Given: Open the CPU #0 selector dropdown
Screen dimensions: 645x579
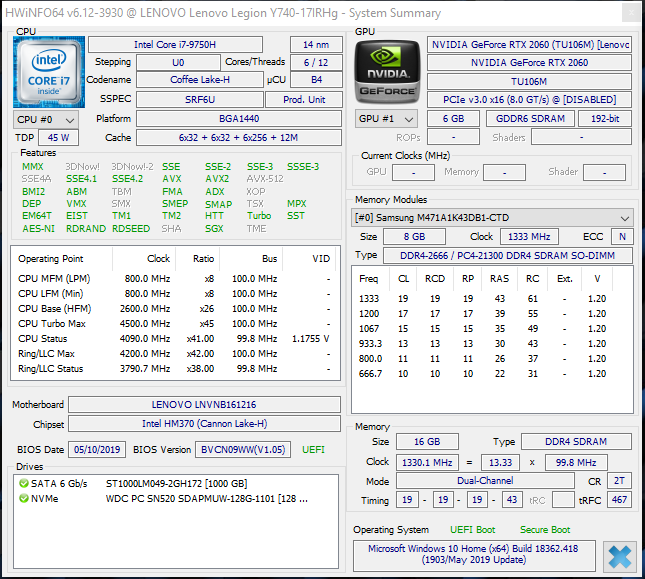Looking at the screenshot, I should pyautogui.click(x=46, y=120).
